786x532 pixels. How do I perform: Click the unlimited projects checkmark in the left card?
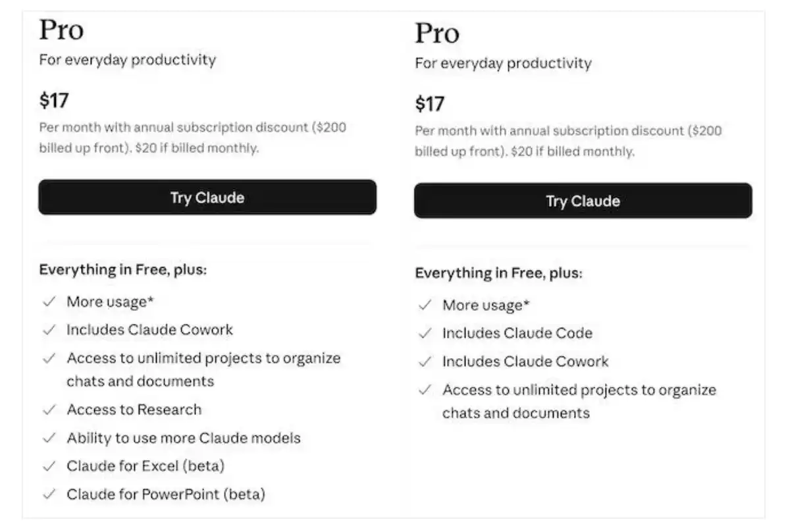click(x=49, y=359)
